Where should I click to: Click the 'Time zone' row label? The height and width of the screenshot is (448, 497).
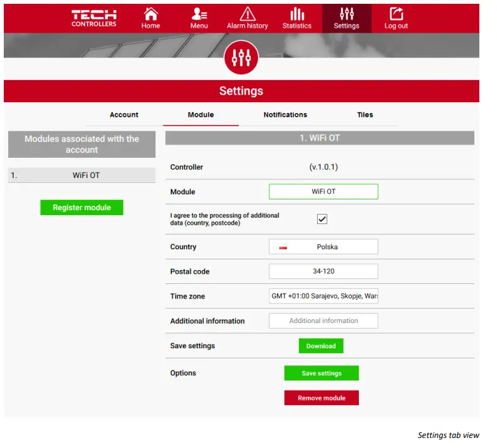[187, 297]
